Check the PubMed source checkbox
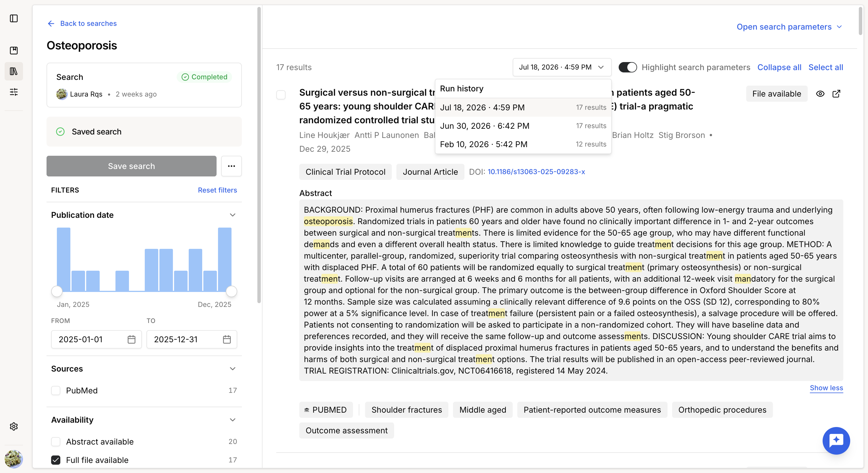The width and height of the screenshot is (868, 473). pos(56,391)
